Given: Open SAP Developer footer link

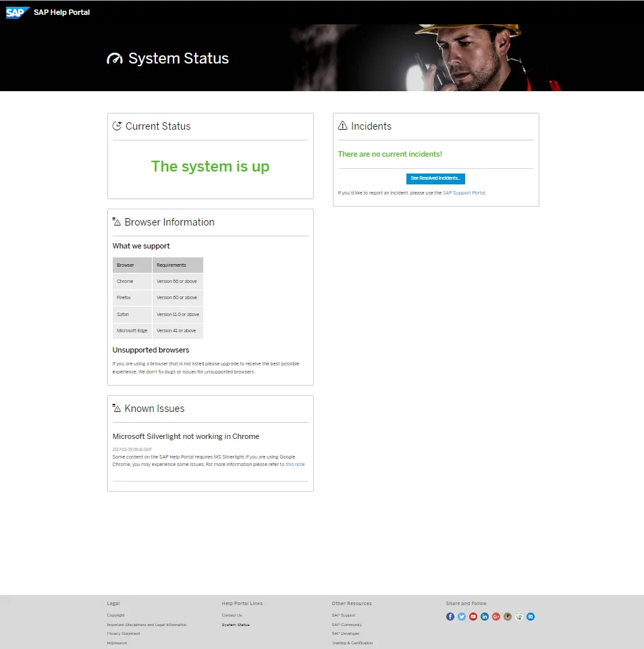Looking at the screenshot, I should pyautogui.click(x=346, y=633).
